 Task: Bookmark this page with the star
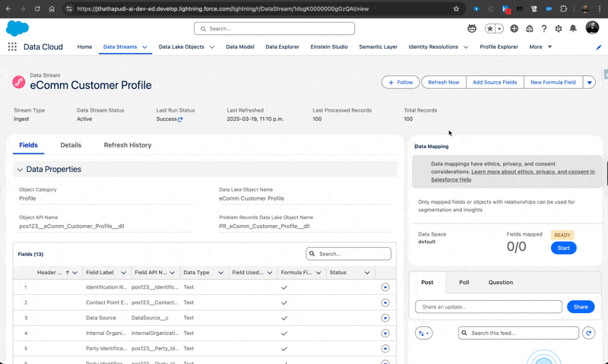click(x=457, y=8)
